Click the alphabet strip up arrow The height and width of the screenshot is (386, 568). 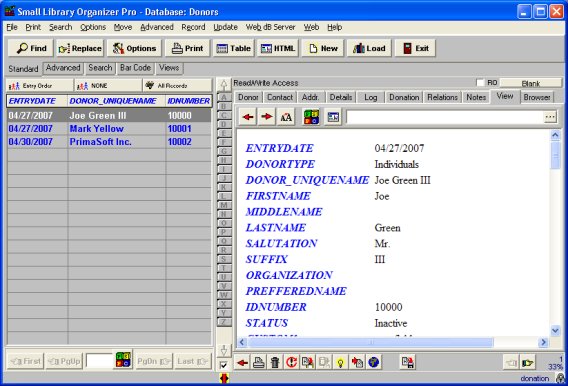224,85
